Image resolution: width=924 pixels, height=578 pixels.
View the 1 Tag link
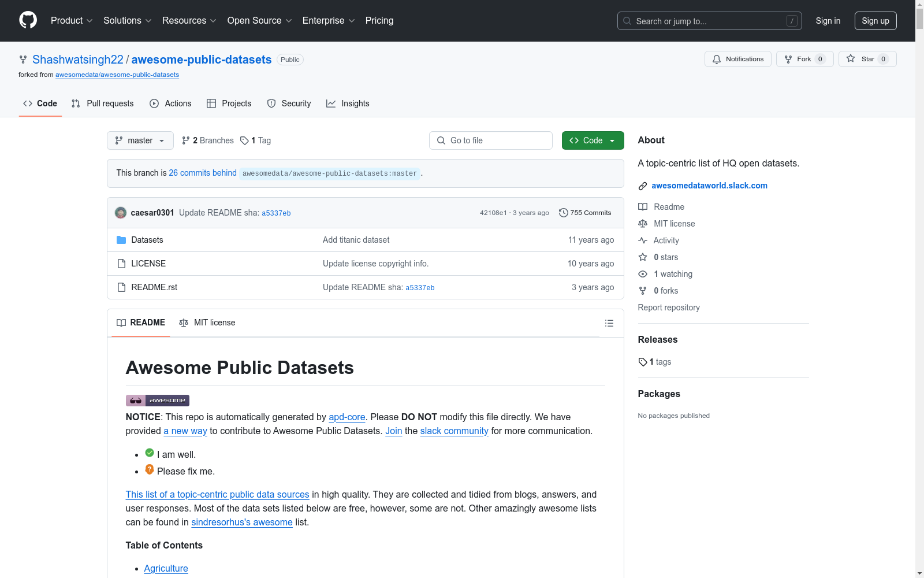click(256, 140)
